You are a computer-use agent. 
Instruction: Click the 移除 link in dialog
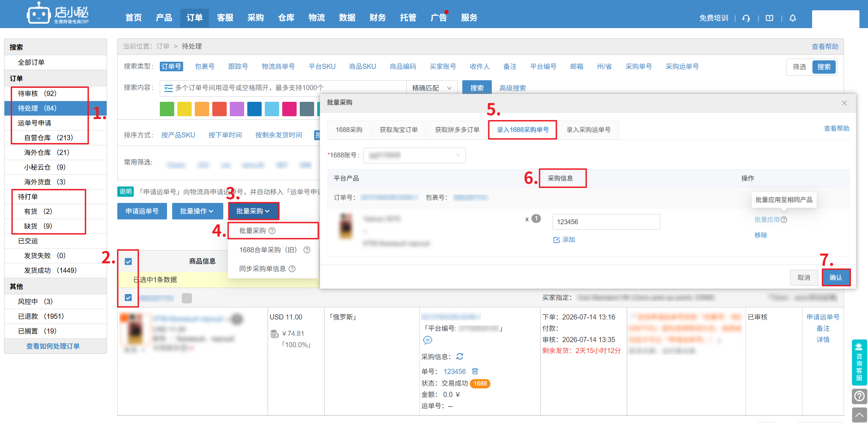tap(761, 235)
